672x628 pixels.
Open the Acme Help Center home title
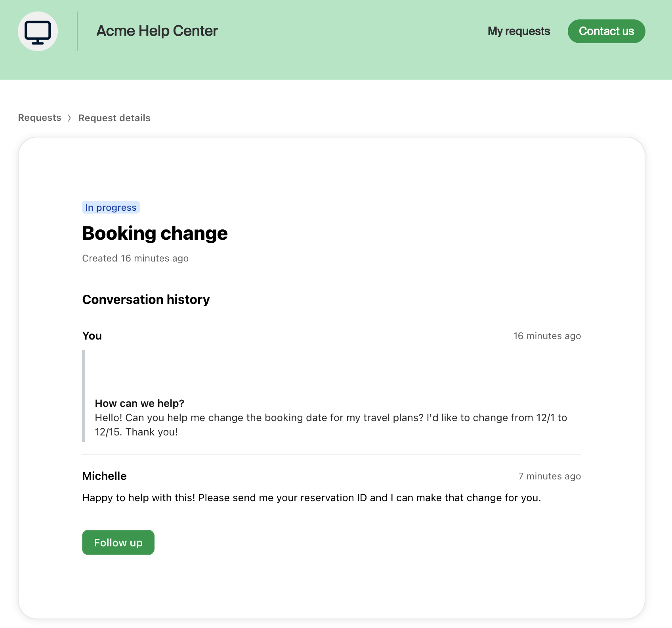(x=157, y=31)
